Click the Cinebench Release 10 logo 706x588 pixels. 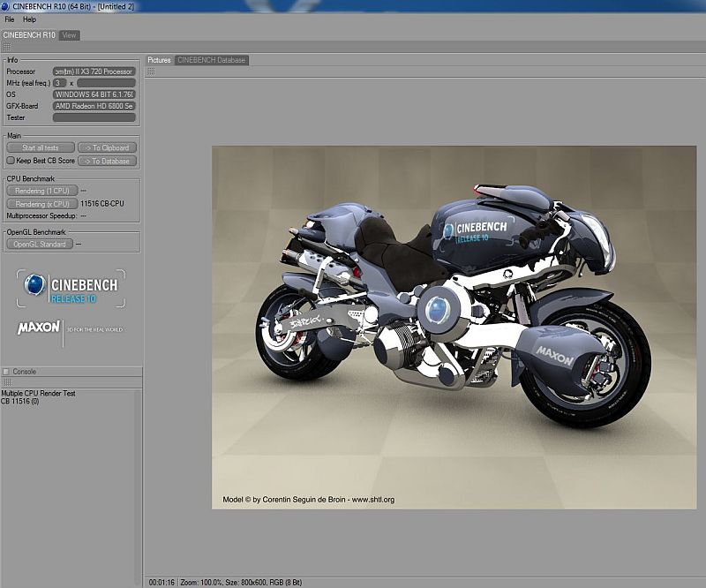(x=71, y=289)
